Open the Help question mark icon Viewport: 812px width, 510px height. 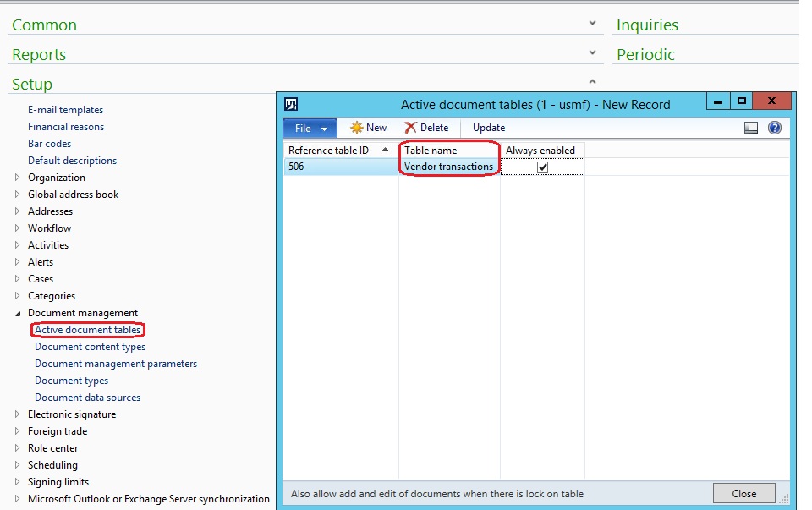(x=774, y=128)
